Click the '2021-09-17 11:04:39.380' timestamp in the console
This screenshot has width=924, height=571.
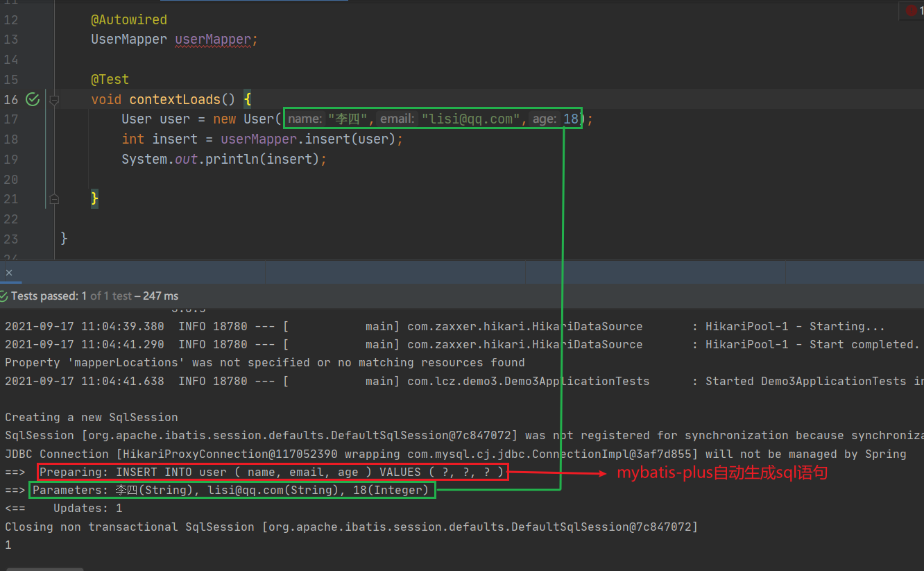click(x=85, y=326)
